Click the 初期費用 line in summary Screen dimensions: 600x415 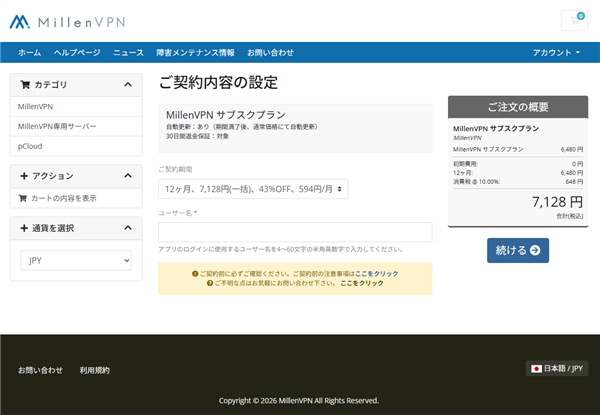518,164
